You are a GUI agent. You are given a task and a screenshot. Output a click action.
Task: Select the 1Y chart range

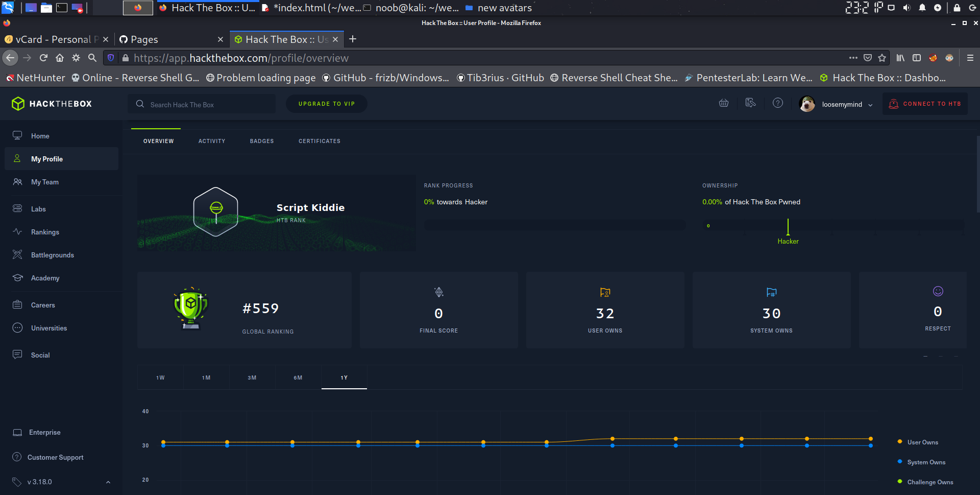pyautogui.click(x=344, y=378)
